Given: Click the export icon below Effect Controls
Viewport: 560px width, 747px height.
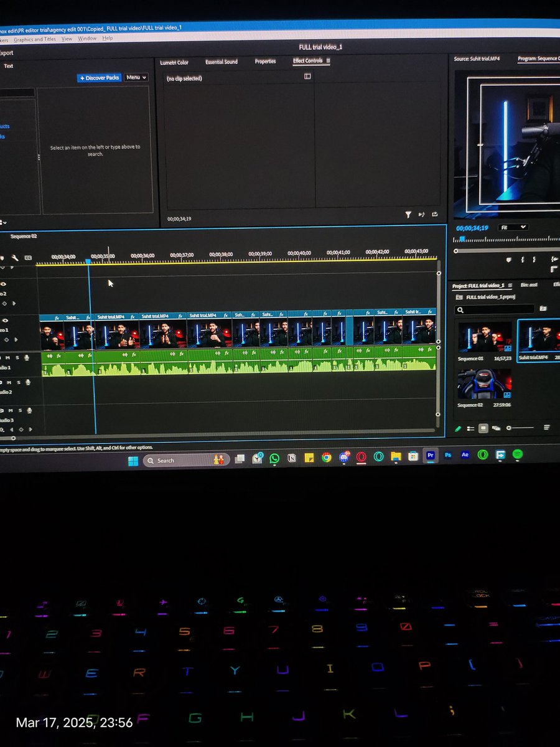Looking at the screenshot, I should pyautogui.click(x=434, y=214).
